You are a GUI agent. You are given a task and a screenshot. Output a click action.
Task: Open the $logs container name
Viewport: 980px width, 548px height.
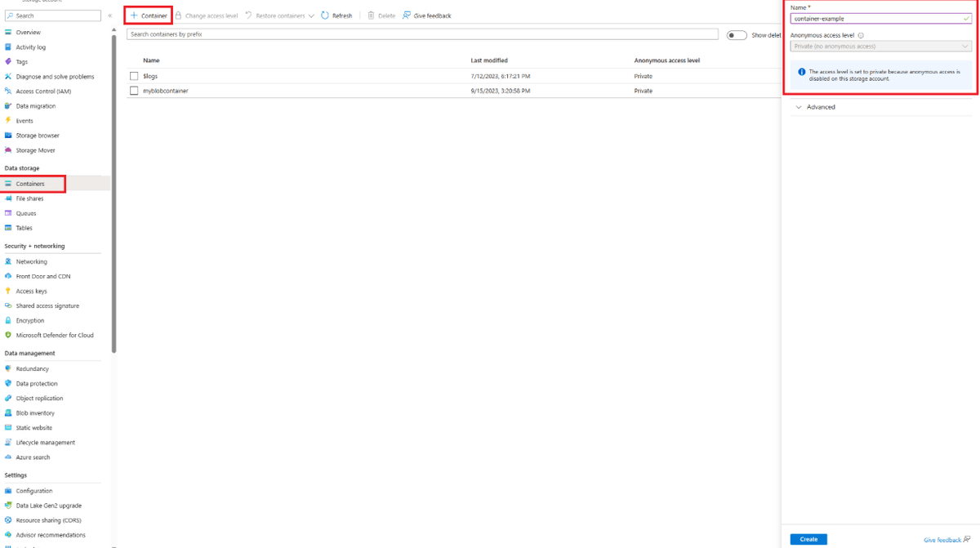150,76
